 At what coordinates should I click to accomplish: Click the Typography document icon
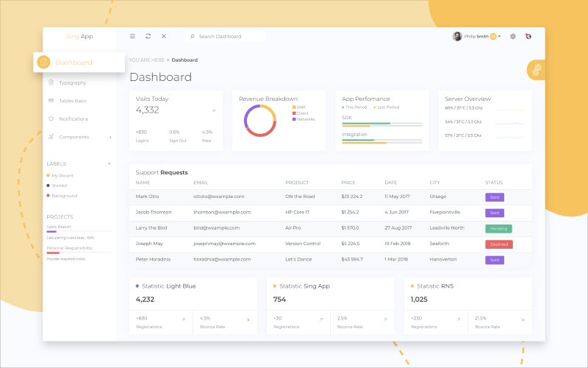tap(51, 82)
